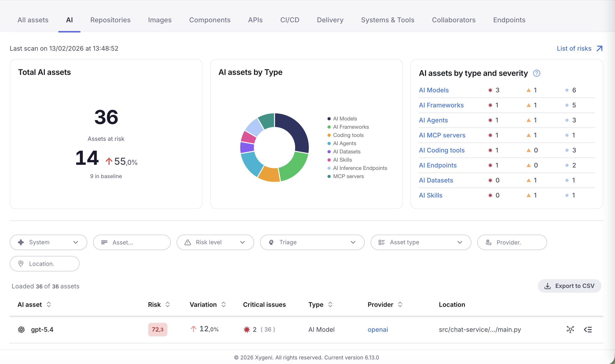Click the AI Agents low severity dot

567,120
